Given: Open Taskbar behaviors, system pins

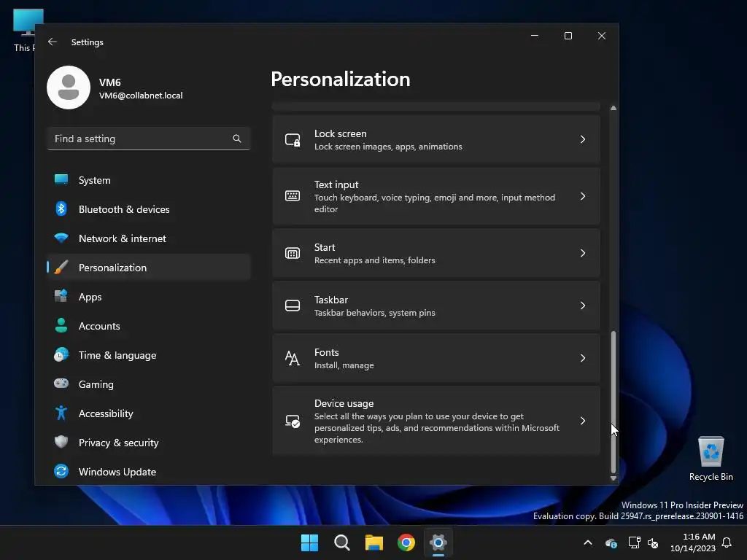Looking at the screenshot, I should click(436, 306).
